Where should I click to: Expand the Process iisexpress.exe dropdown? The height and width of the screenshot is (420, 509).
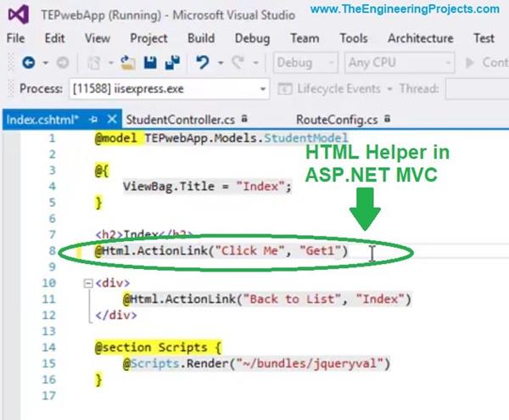click(x=262, y=90)
